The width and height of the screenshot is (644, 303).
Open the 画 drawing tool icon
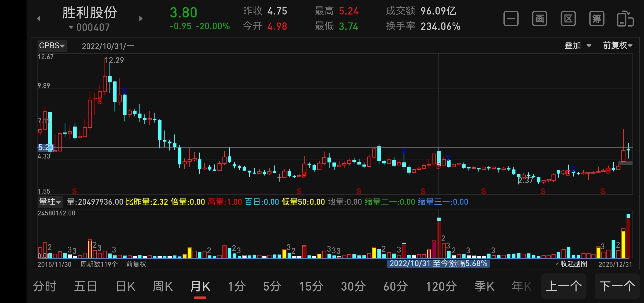pos(540,19)
